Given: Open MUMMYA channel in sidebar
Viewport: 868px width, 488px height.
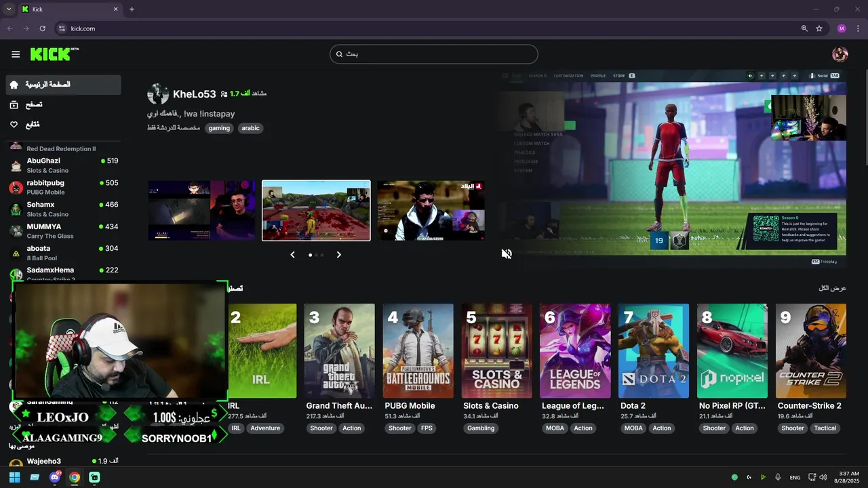Looking at the screenshot, I should click(63, 231).
